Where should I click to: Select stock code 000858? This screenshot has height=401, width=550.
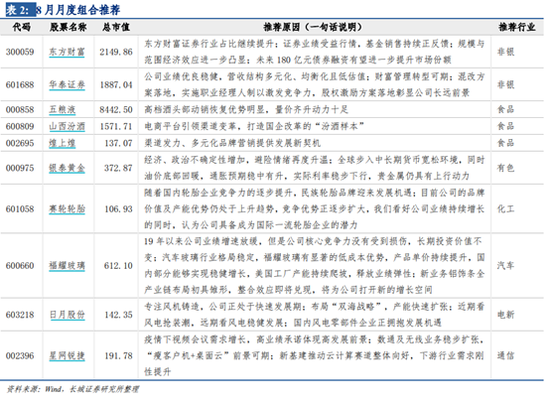pos(20,109)
